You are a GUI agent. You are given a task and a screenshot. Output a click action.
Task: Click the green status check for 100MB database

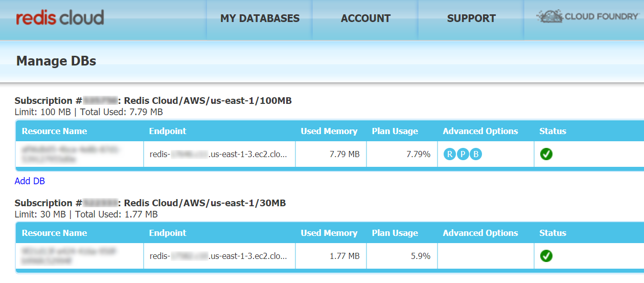coord(546,154)
